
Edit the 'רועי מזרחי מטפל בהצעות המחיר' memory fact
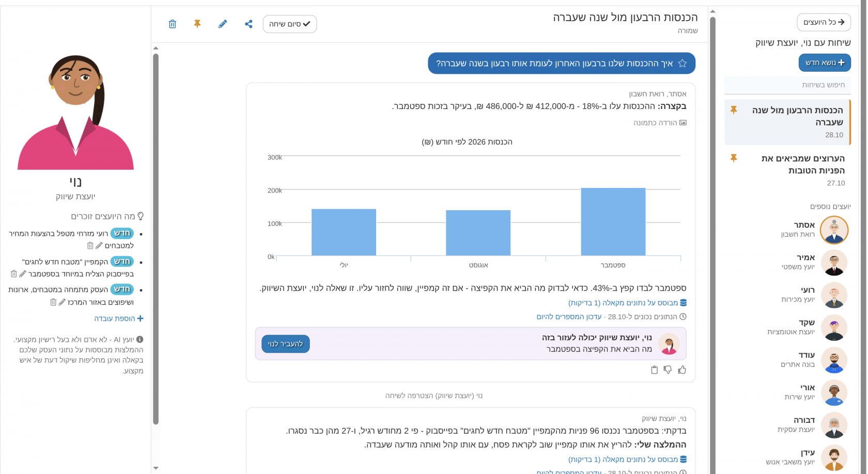pos(99,246)
